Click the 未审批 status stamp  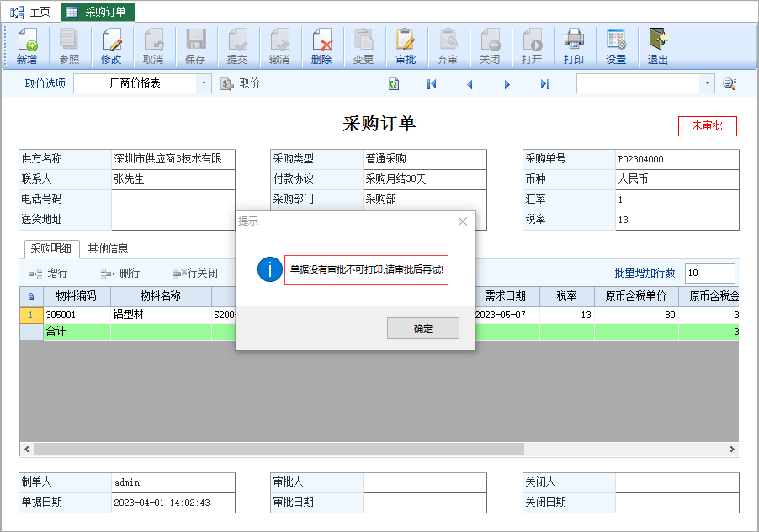pos(707,126)
